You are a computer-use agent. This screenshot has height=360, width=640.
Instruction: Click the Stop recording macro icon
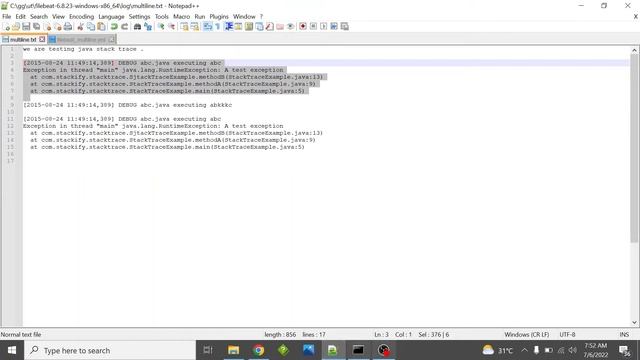click(x=313, y=27)
